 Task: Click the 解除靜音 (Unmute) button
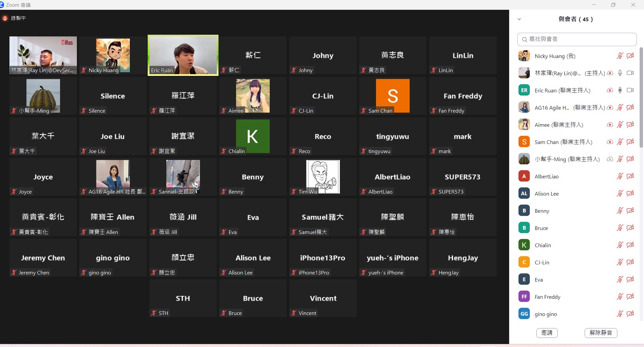point(601,333)
